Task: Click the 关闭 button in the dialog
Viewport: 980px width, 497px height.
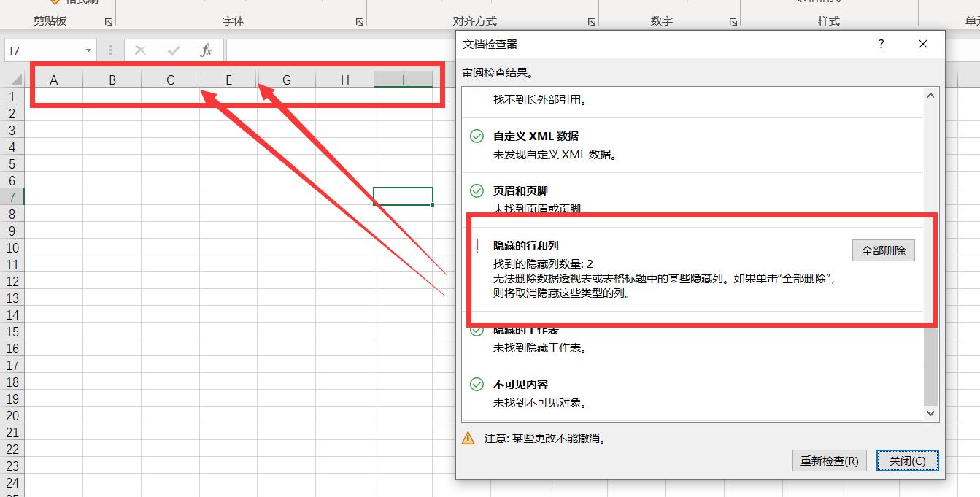Action: coord(907,461)
